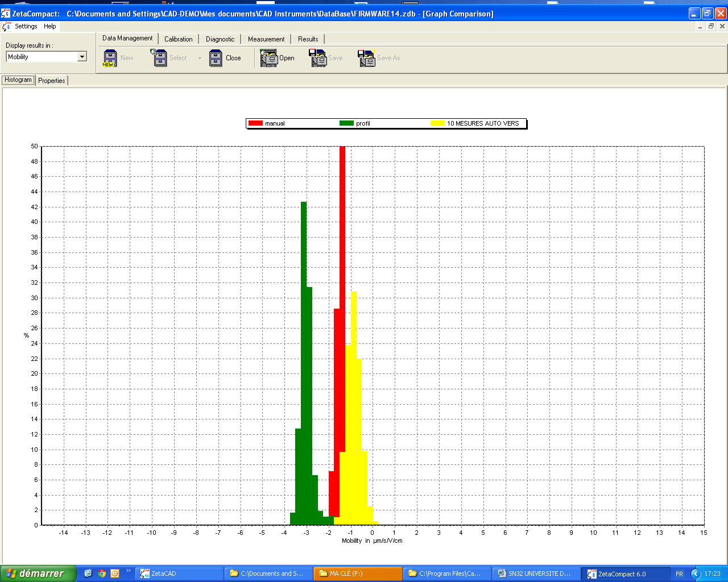Click the démarrer Start button
Screen dimensions: 728x582
(x=38, y=573)
